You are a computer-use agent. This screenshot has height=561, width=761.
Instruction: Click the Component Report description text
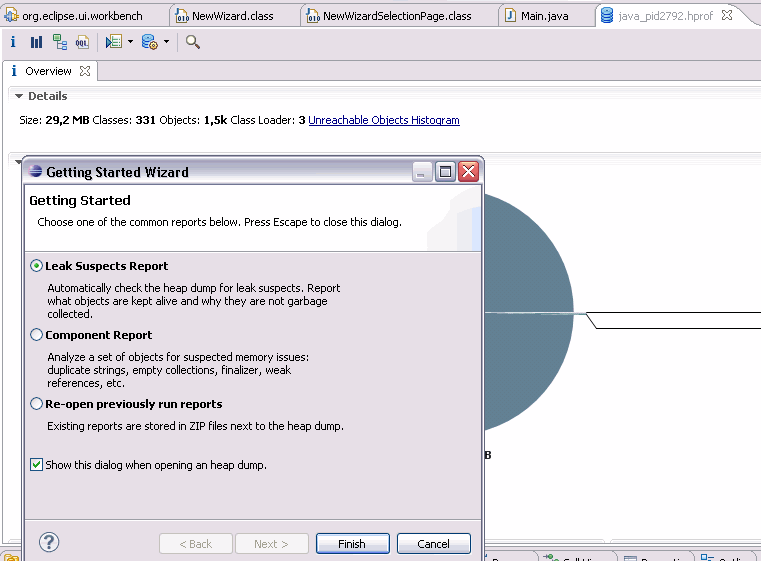click(x=178, y=370)
